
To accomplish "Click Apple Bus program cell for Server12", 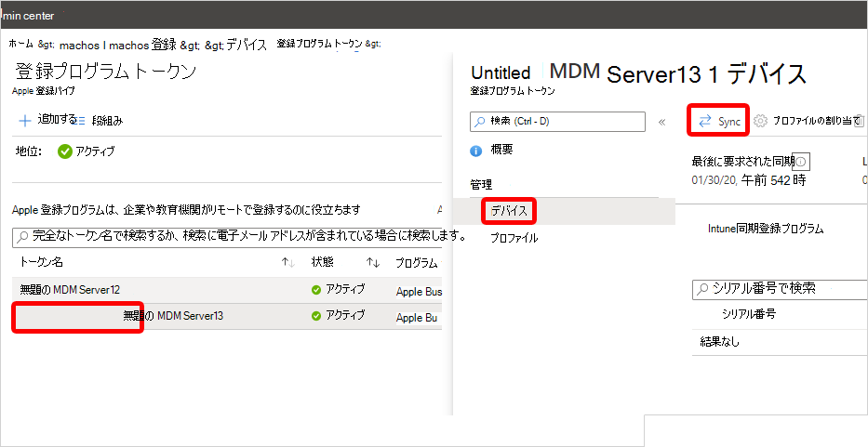I will click(x=419, y=292).
